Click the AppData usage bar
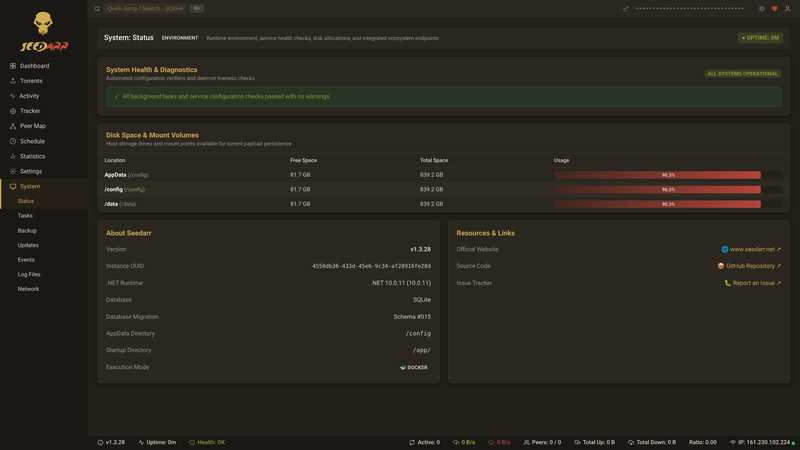 tap(668, 175)
